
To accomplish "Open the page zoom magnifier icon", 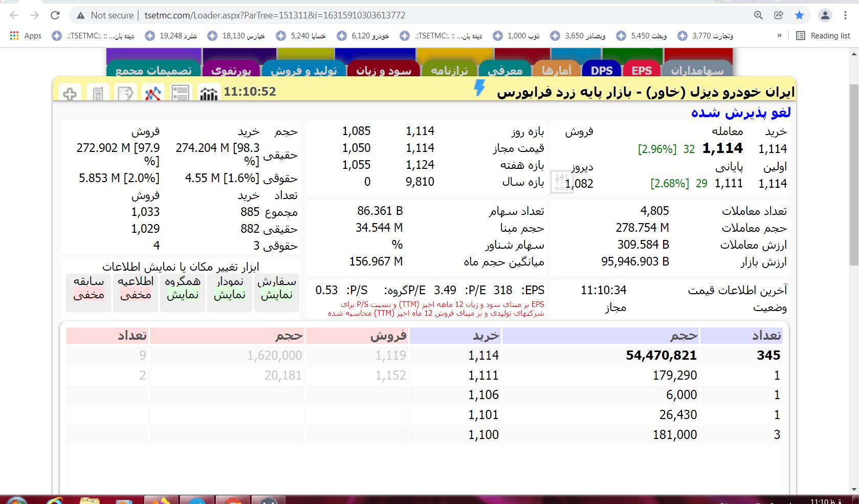I will (x=758, y=15).
